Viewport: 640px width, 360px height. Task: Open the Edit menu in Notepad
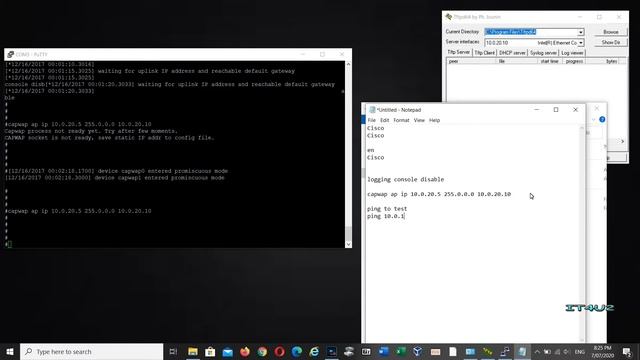[x=384, y=120]
